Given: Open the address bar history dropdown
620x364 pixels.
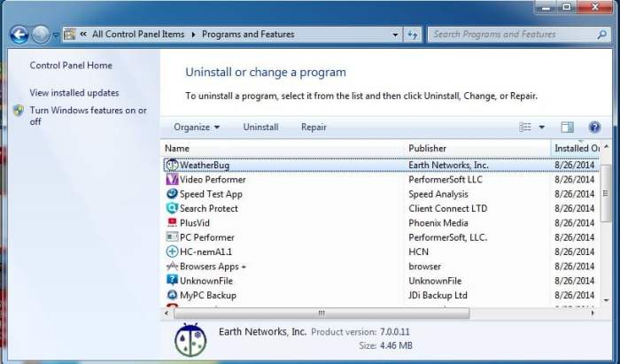Looking at the screenshot, I should 395,35.
